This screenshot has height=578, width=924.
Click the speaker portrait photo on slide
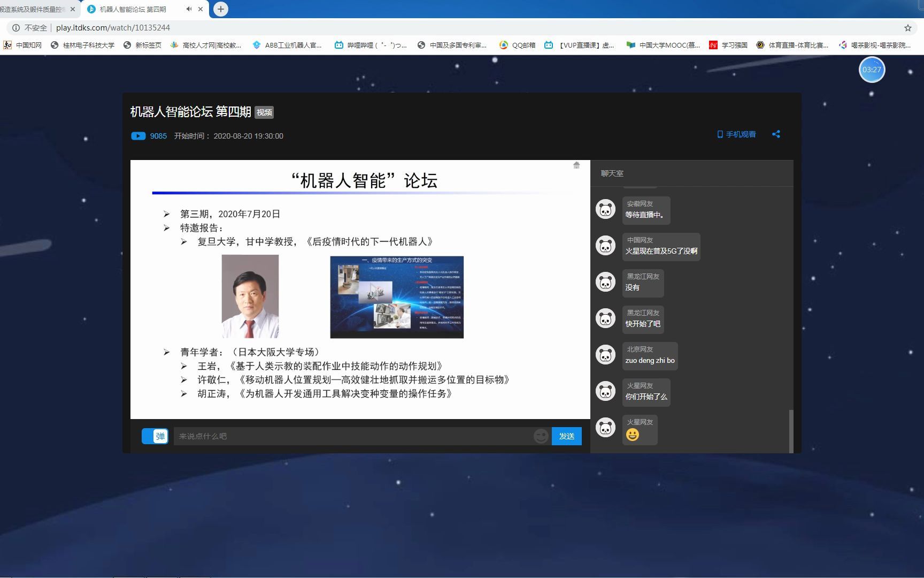(250, 296)
